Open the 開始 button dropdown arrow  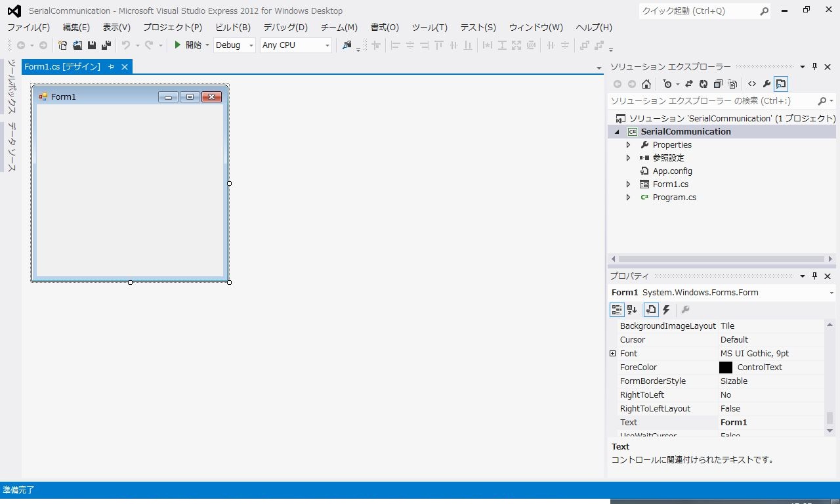tap(207, 45)
